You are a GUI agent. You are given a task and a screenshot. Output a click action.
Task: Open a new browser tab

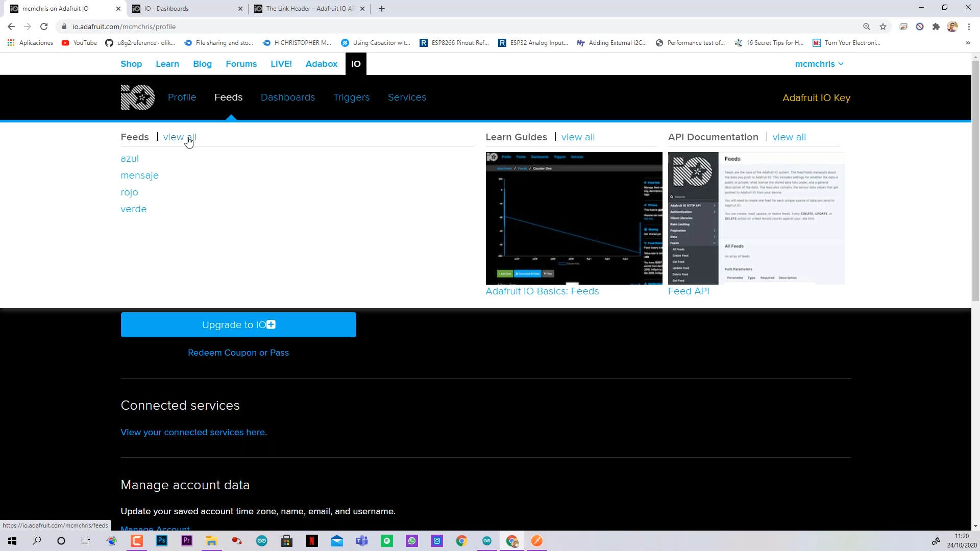[382, 9]
